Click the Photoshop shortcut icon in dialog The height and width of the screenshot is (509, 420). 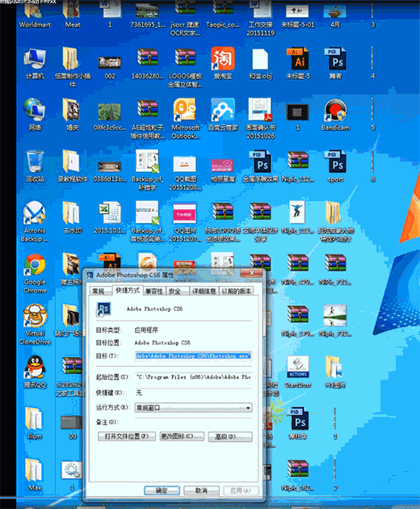pyautogui.click(x=103, y=309)
